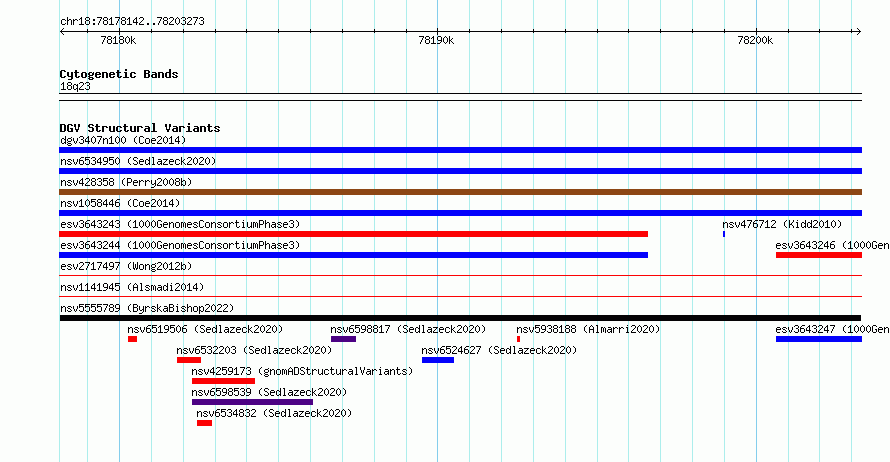Click the 18q23 band label

pyautogui.click(x=75, y=86)
